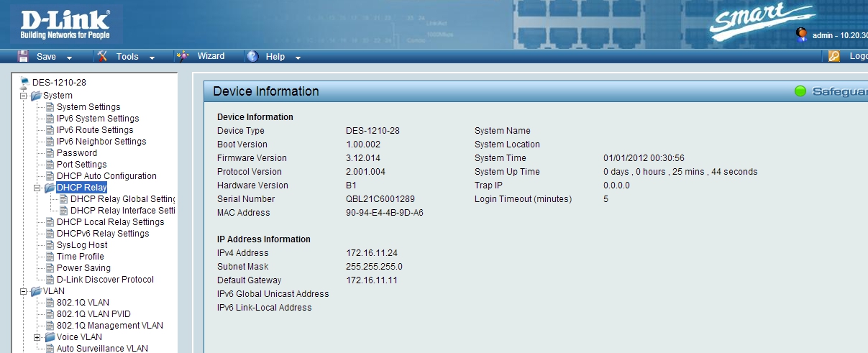
Task: Click the Help question mark icon
Action: pos(252,56)
